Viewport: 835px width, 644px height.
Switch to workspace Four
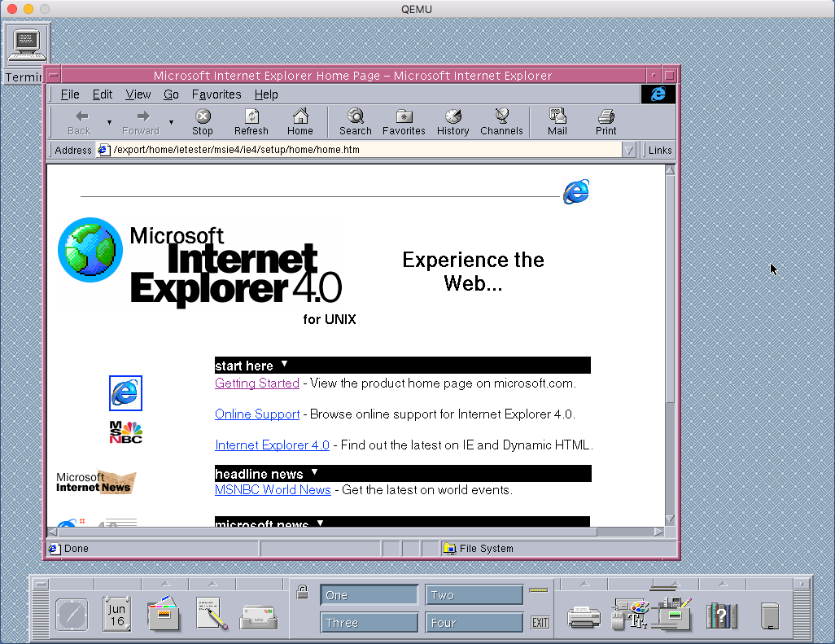pos(474,623)
